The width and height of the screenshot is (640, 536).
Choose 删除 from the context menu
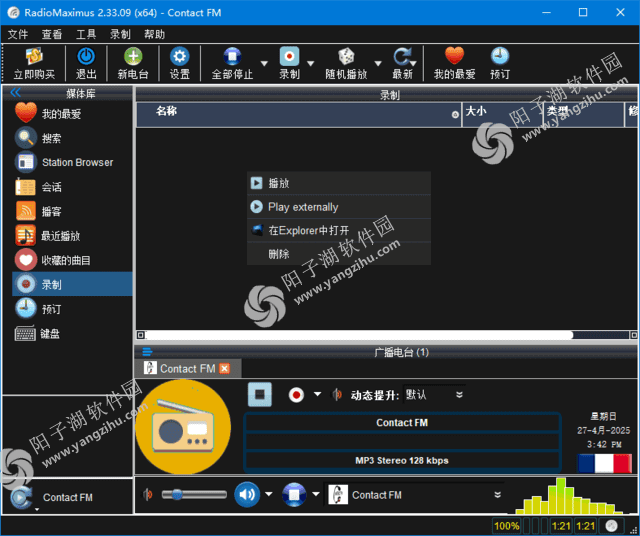click(x=339, y=254)
